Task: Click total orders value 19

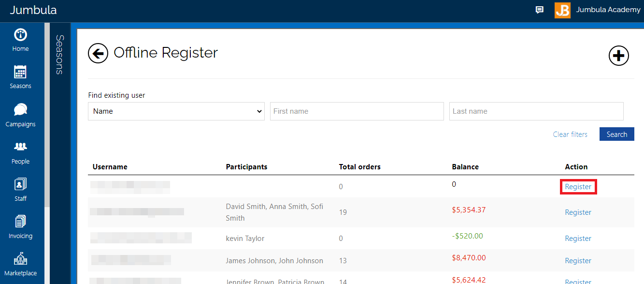Action: coord(343,212)
